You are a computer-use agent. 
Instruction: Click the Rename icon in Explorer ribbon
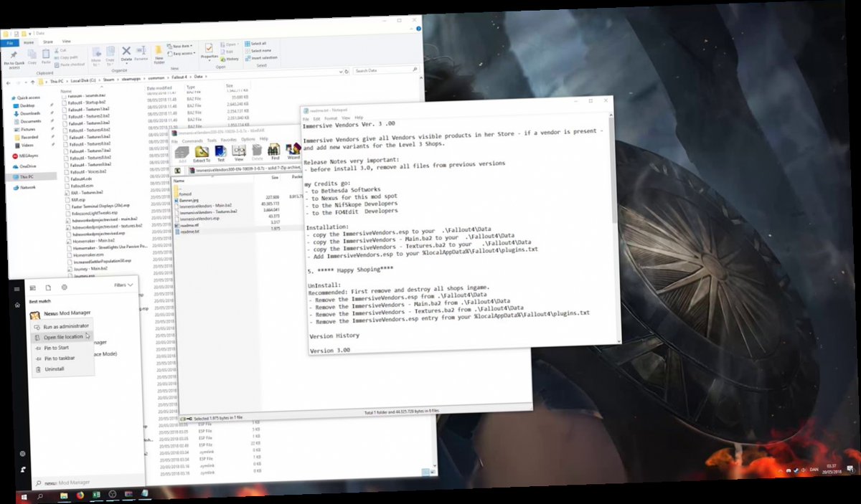tap(141, 54)
